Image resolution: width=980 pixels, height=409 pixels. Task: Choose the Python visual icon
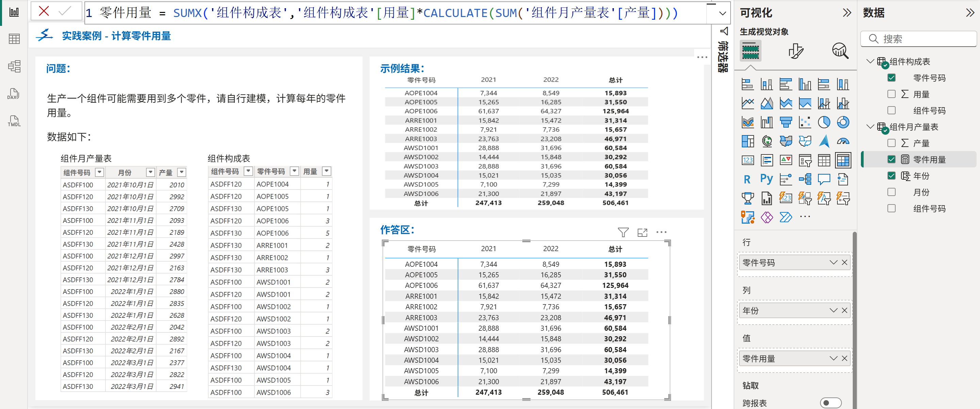pyautogui.click(x=767, y=179)
